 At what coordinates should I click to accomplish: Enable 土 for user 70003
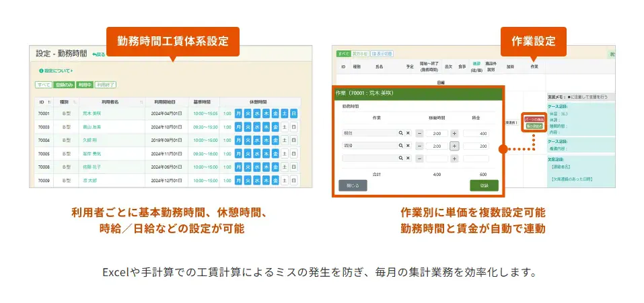(284, 127)
